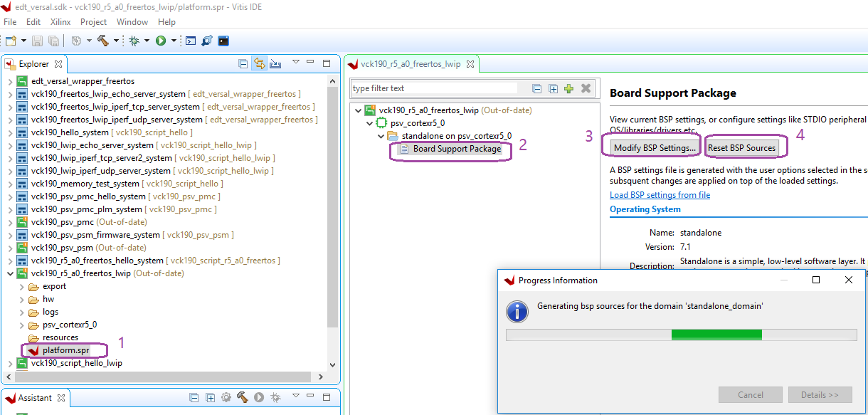
Task: Collapse all items in Explorer view
Action: 243,64
